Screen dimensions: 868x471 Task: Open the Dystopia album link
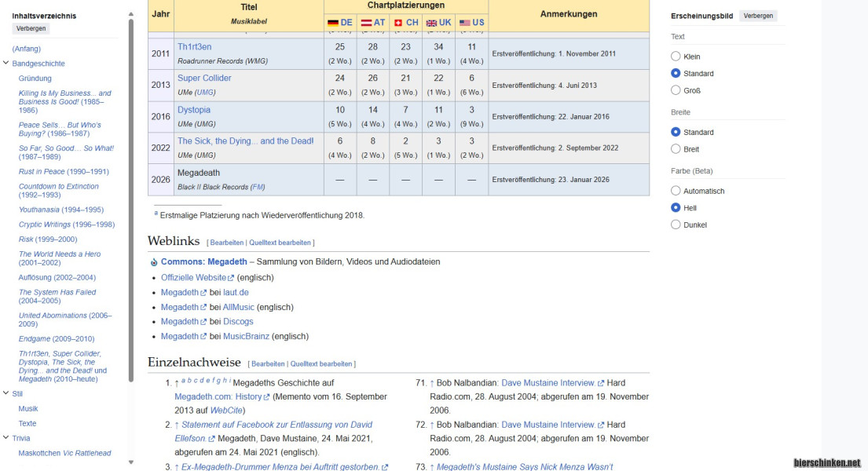193,110
